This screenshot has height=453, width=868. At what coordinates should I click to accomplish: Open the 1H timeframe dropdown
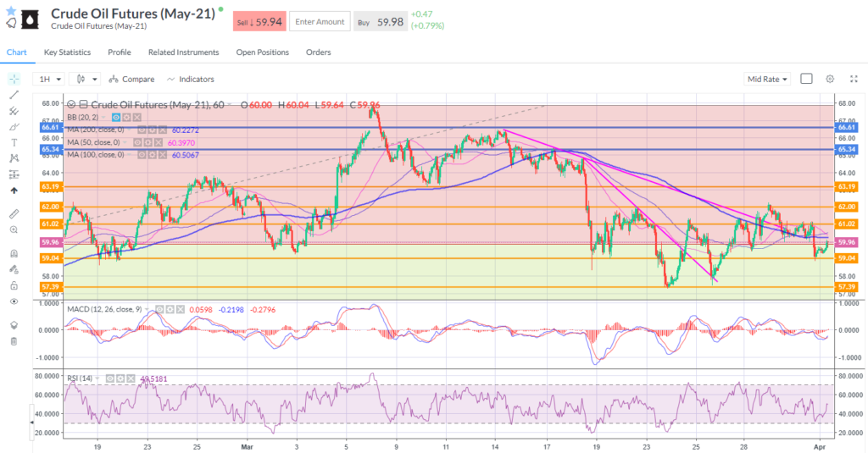point(48,79)
